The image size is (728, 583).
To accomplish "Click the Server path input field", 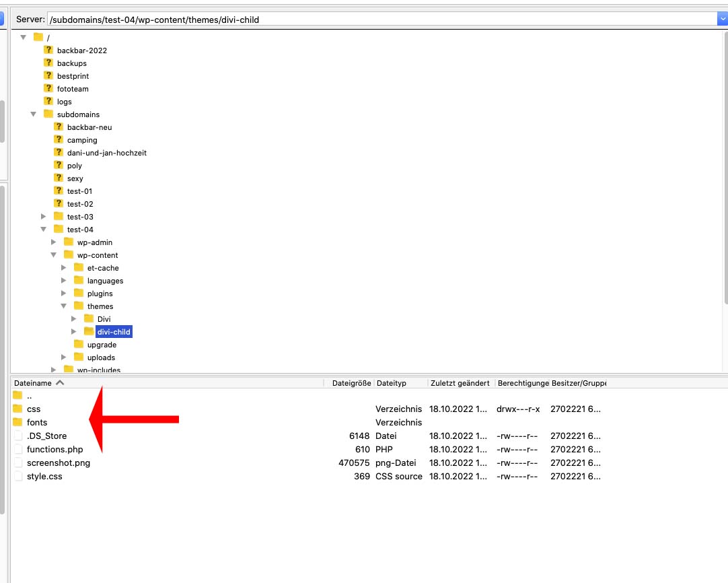I will click(x=377, y=20).
